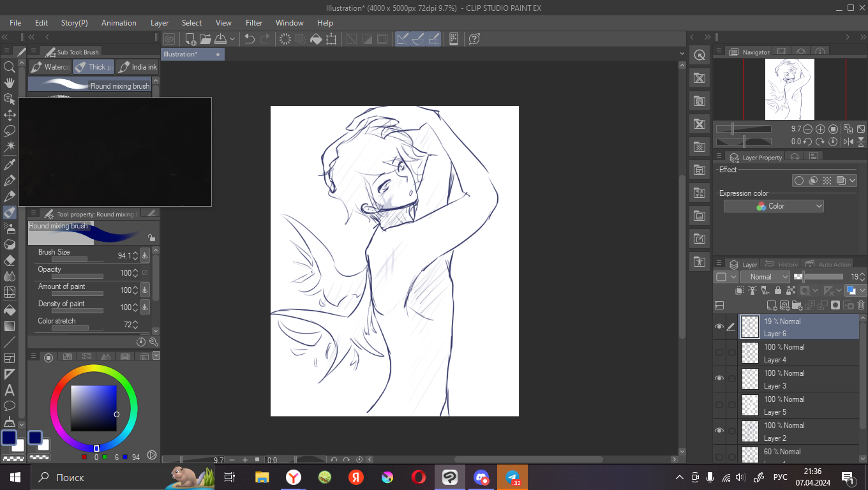Show Layer 4 via visibility box
The image size is (868, 490).
pos(720,352)
